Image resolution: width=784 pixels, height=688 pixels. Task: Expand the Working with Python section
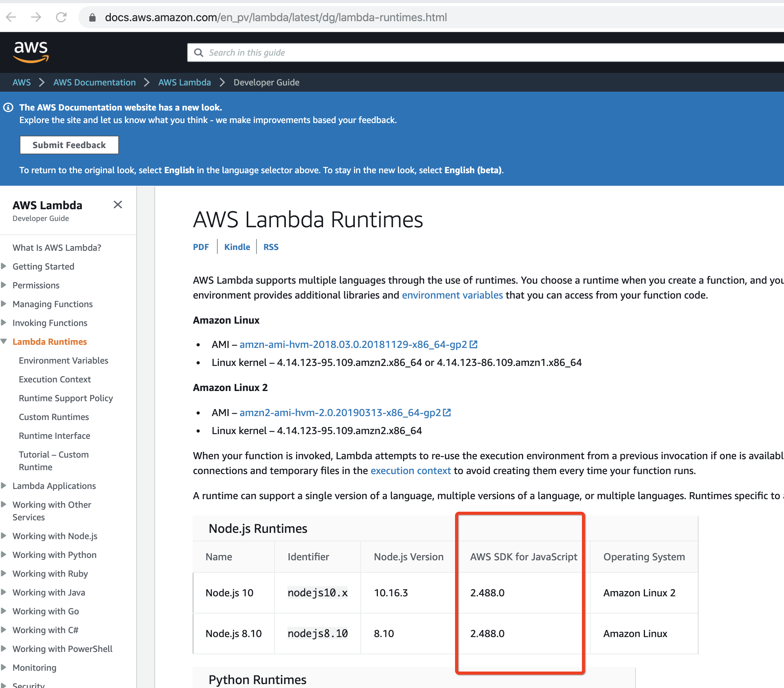[4, 555]
